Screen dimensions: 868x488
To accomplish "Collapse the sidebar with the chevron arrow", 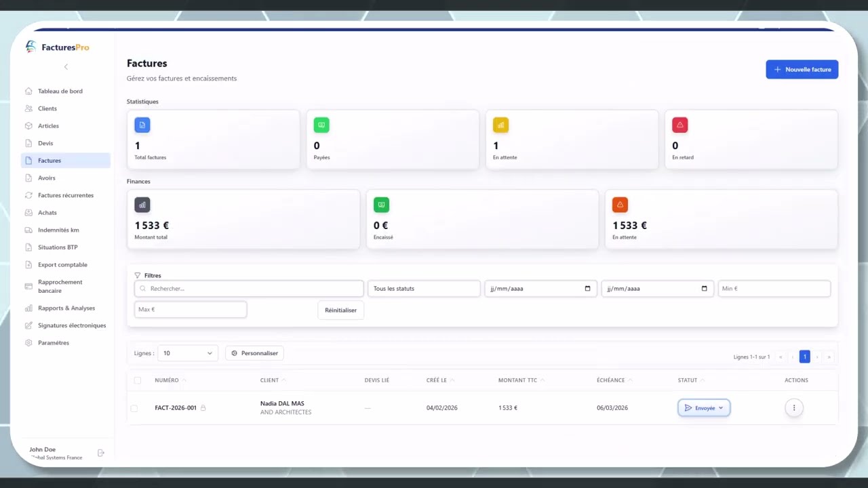I will tap(66, 66).
